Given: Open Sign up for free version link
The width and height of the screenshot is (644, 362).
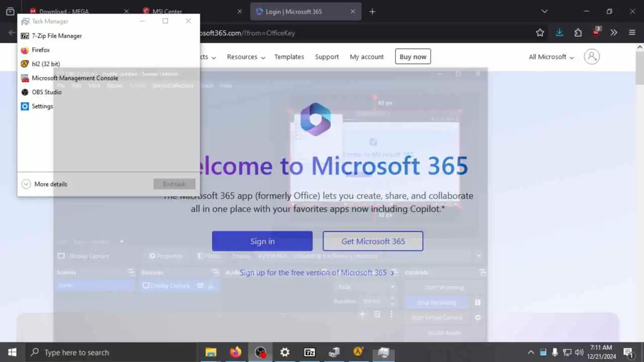Looking at the screenshot, I should click(x=317, y=273).
